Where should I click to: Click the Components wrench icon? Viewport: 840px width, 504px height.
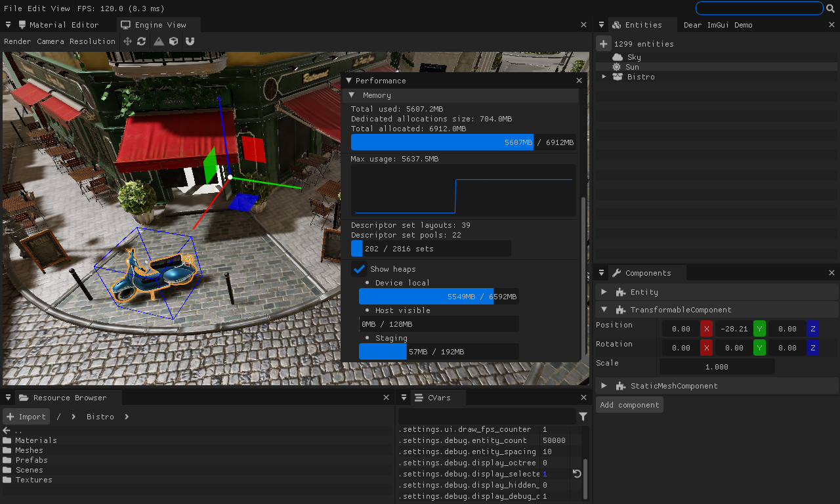(616, 273)
